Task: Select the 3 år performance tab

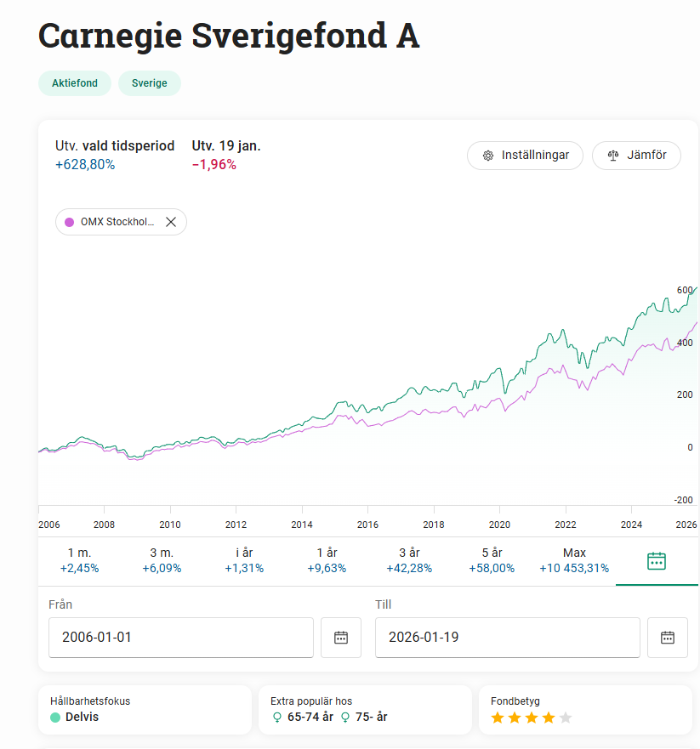Action: pyautogui.click(x=409, y=560)
